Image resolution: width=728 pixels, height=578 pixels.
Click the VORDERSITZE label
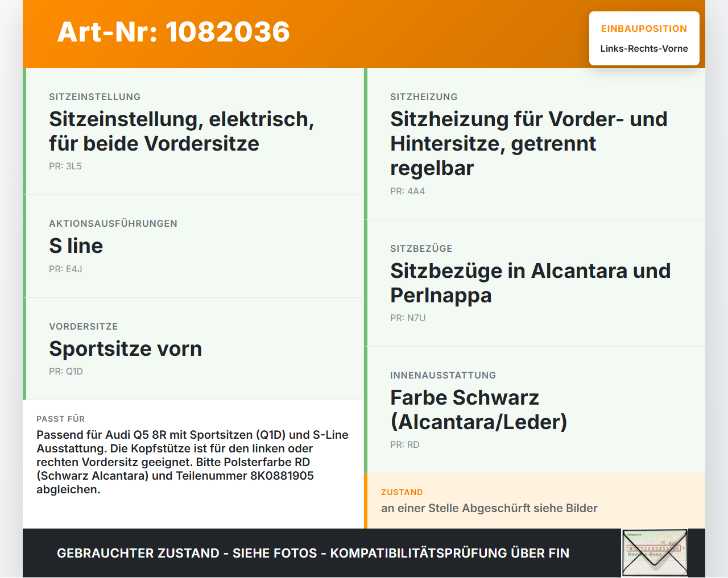pyautogui.click(x=84, y=327)
